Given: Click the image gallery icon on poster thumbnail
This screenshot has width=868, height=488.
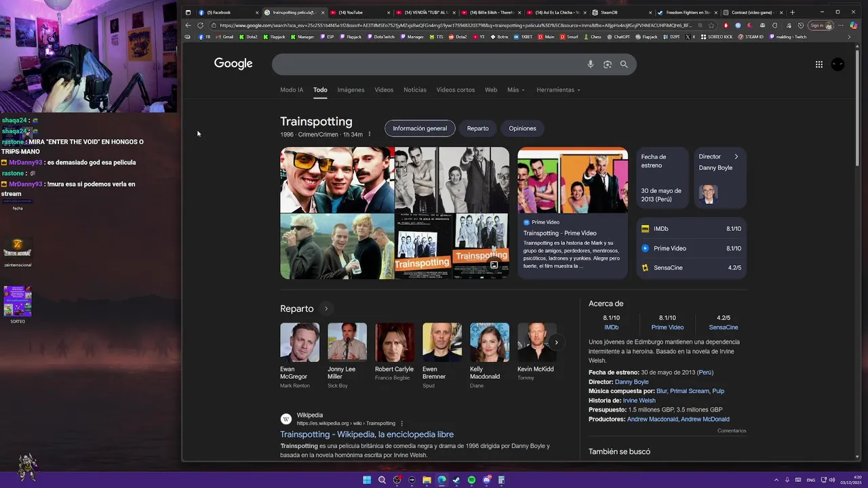Looking at the screenshot, I should (494, 265).
